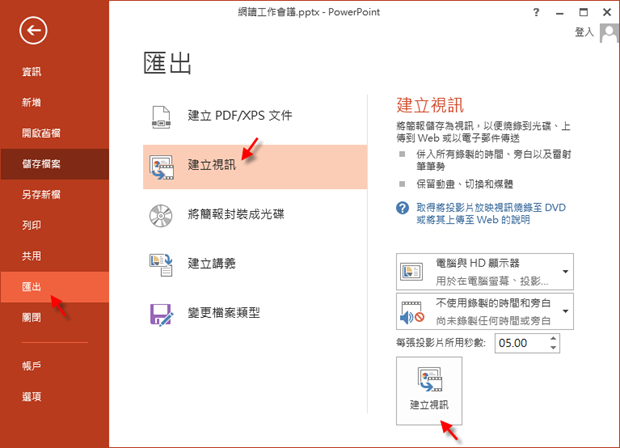Click the title bar help question mark
This screenshot has height=448, width=620.
[536, 13]
